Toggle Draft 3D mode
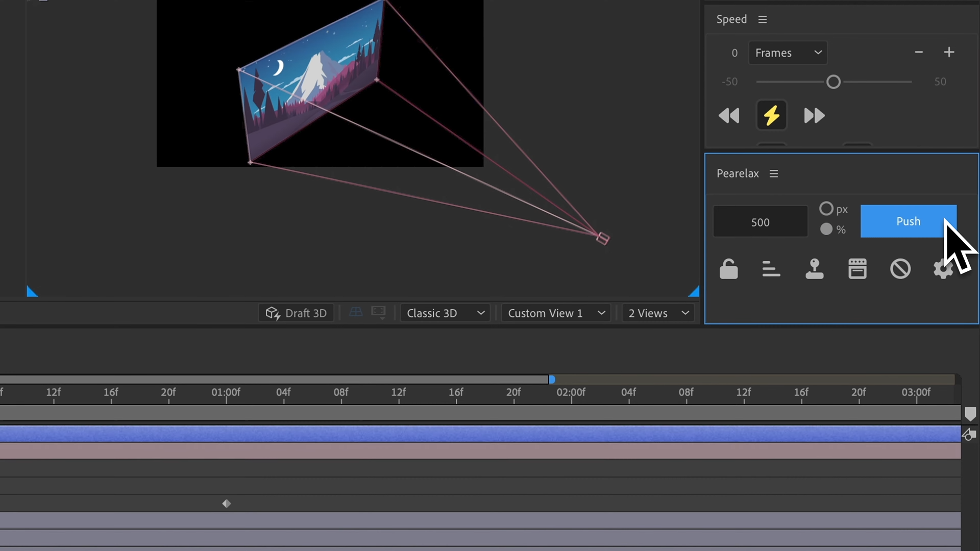 pos(296,313)
